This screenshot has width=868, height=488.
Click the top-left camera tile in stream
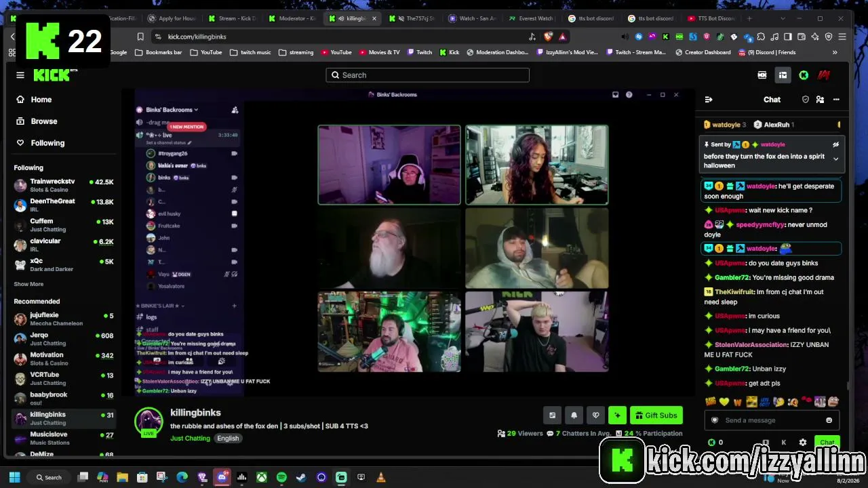tap(389, 165)
